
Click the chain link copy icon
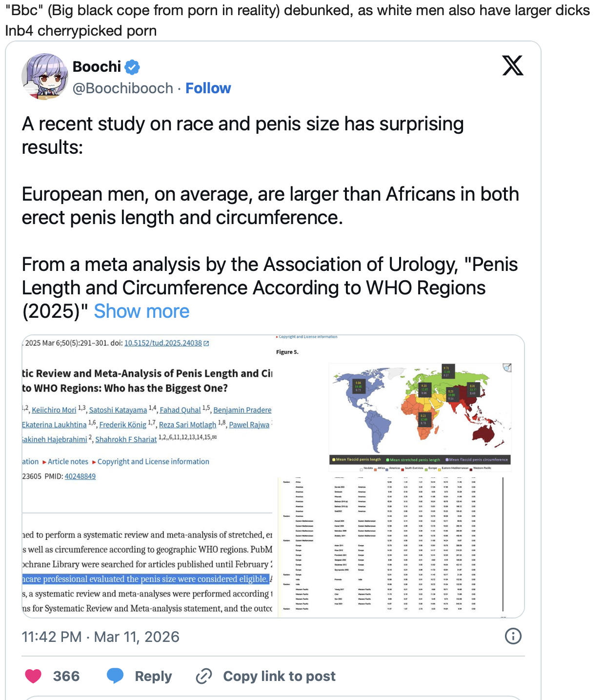203,676
